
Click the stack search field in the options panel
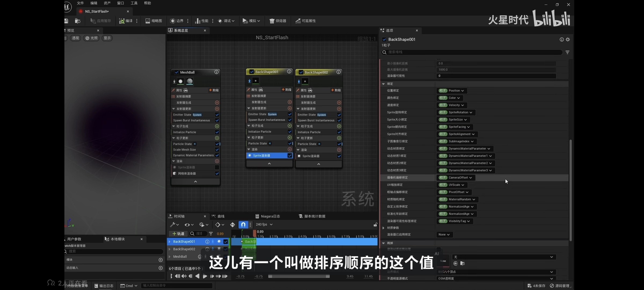[x=472, y=52]
